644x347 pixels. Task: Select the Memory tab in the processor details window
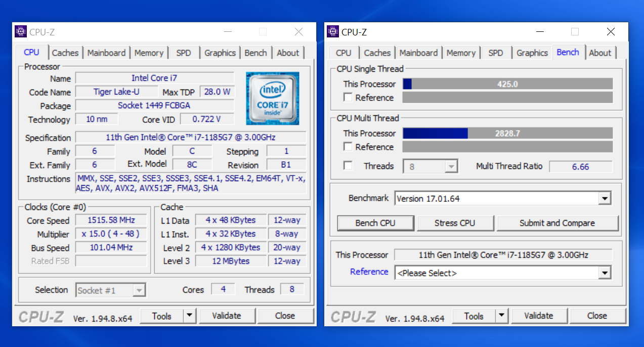tap(149, 53)
